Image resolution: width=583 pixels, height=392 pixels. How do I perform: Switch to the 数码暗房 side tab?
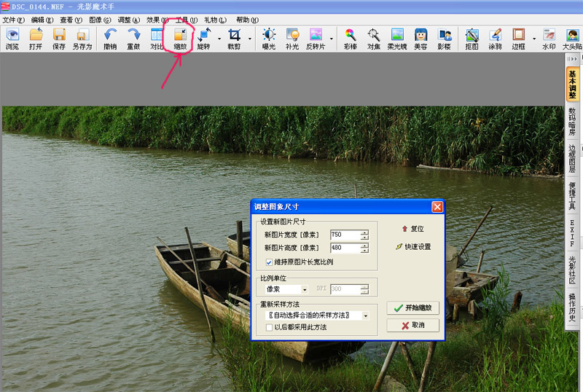(572, 122)
